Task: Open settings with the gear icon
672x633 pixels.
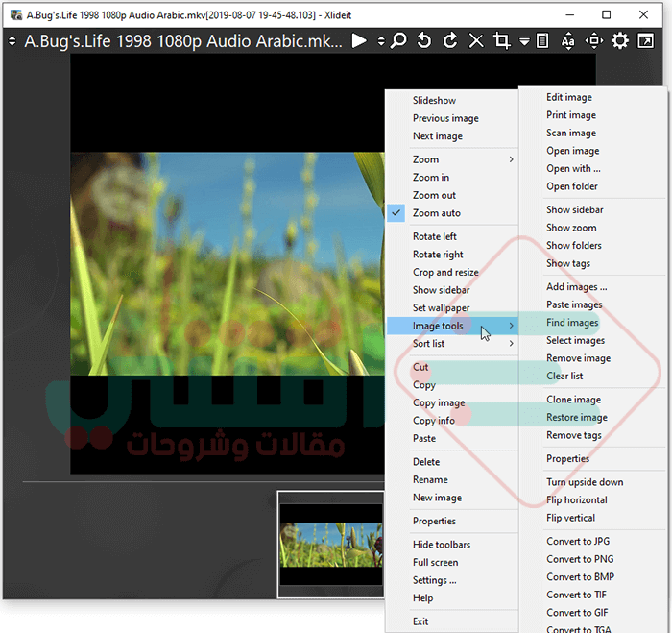Action: click(620, 41)
